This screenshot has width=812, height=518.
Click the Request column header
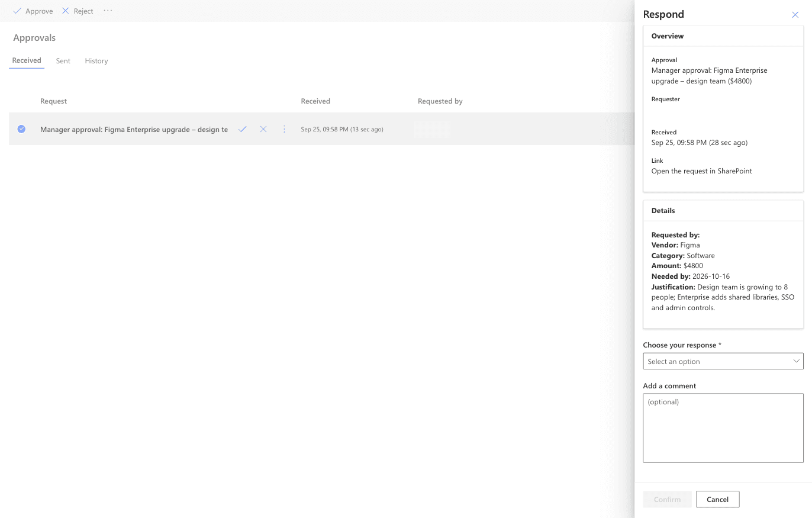53,101
